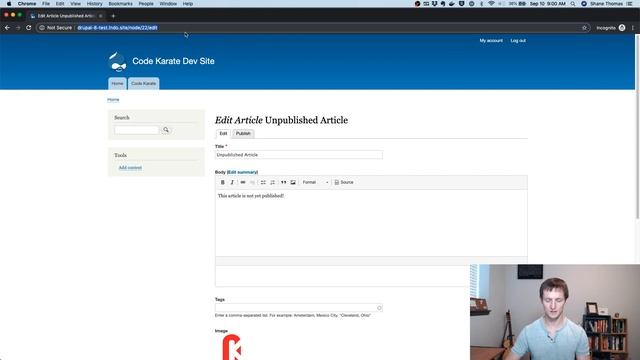Click inside the Body text editing area
Screen dimensions: 640x360
point(371,223)
